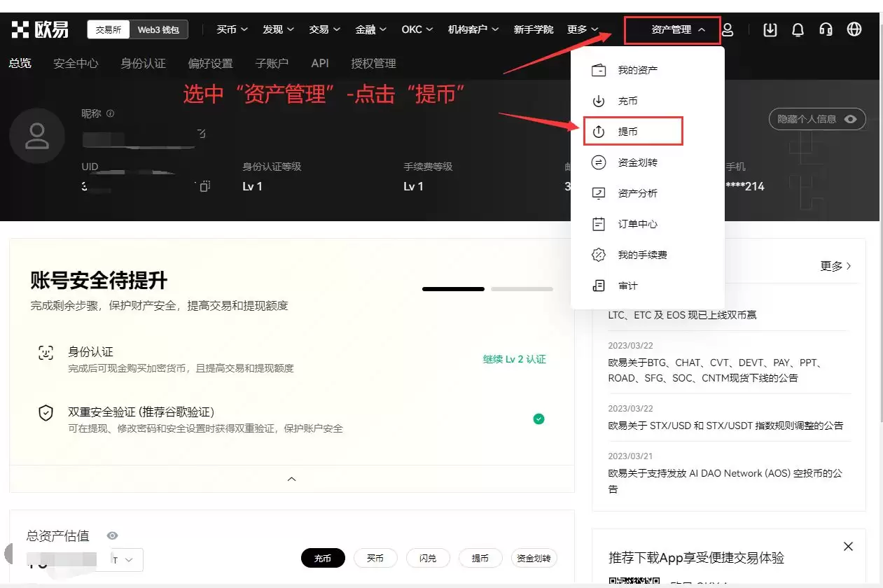Open the 安全中心 menu item

click(x=76, y=63)
